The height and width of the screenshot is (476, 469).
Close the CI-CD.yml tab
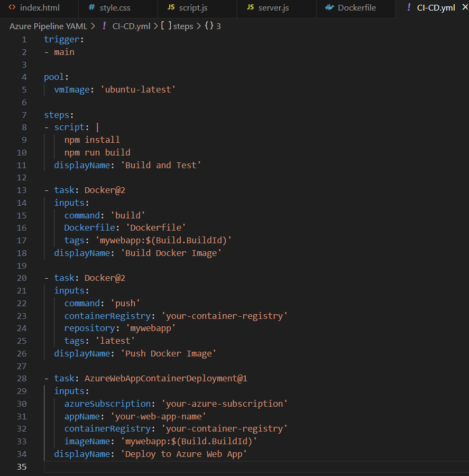tap(465, 7)
